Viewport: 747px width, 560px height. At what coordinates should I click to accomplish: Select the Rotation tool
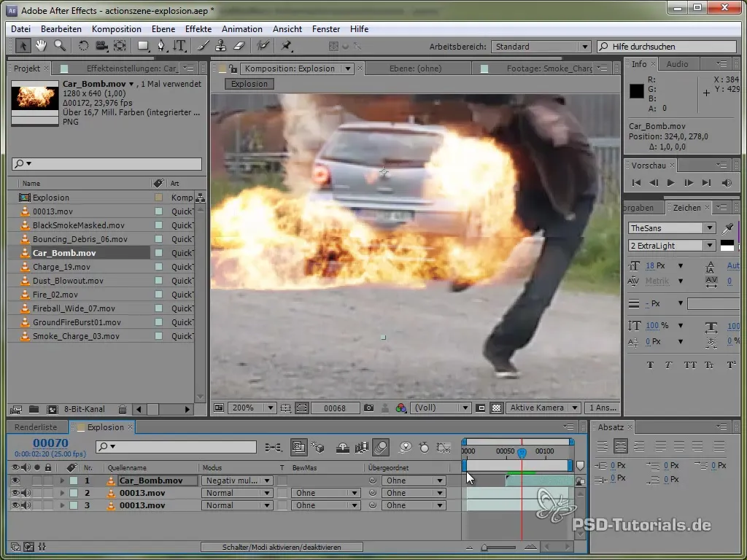(83, 46)
